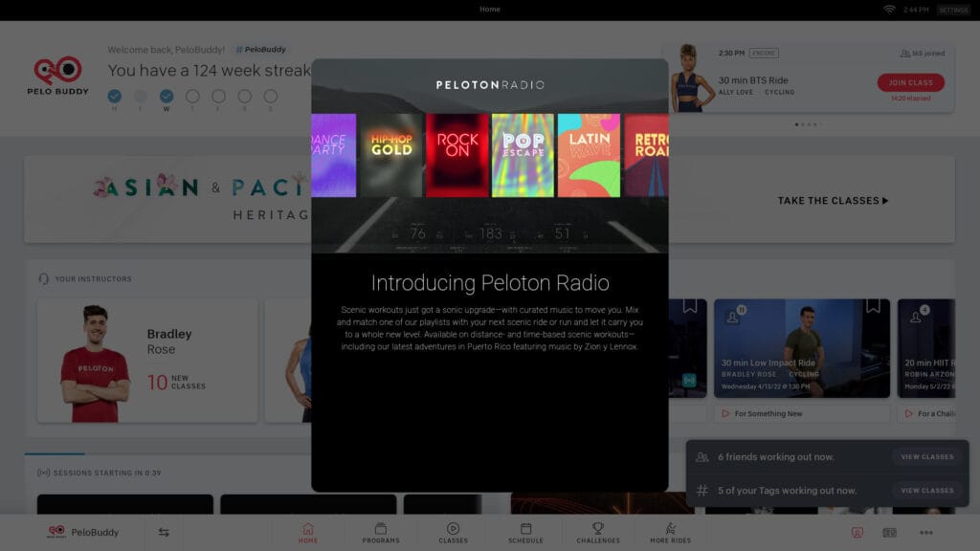Click the Programs stack icon in the bottom navigation
This screenshot has width=980, height=551.
click(381, 528)
